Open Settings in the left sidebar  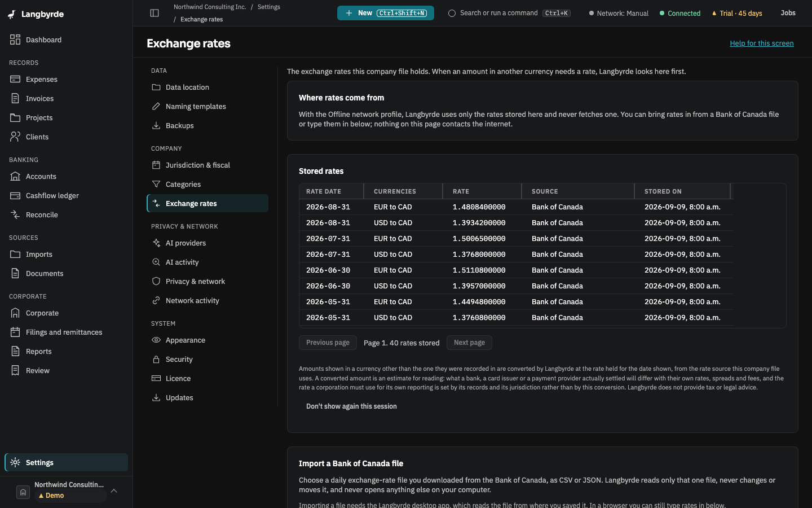pyautogui.click(x=67, y=462)
